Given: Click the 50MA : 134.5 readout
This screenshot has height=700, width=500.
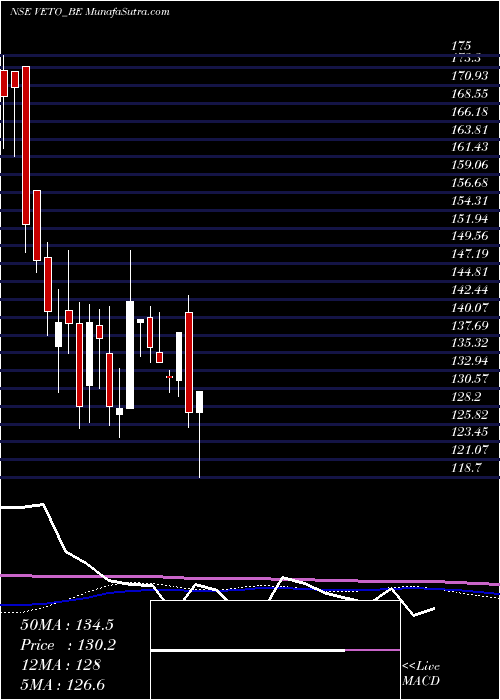Looking at the screenshot, I should click(x=65, y=624).
